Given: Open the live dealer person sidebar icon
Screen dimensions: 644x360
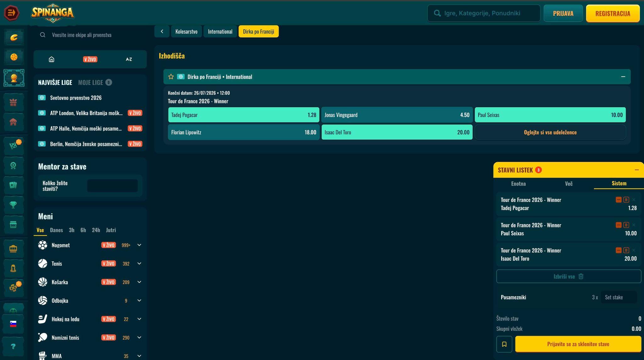Looking at the screenshot, I should click(13, 268).
